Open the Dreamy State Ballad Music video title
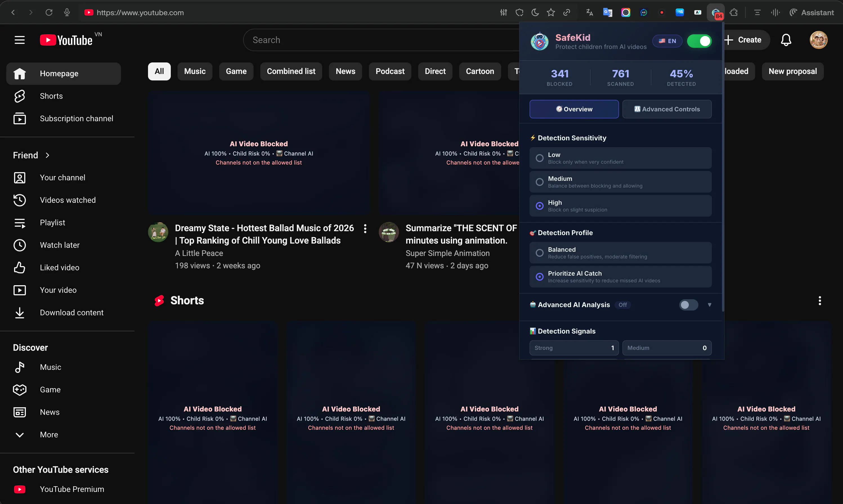Image resolution: width=843 pixels, height=504 pixels. pyautogui.click(x=264, y=234)
